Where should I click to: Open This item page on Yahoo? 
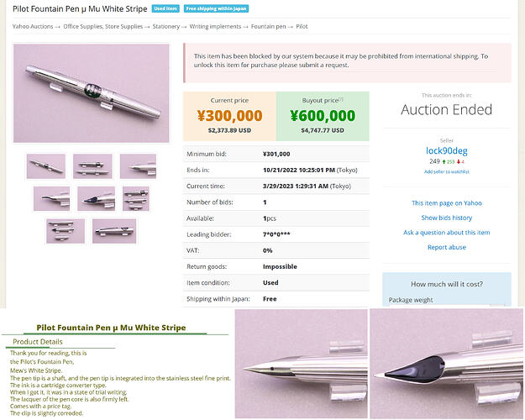coord(446,203)
